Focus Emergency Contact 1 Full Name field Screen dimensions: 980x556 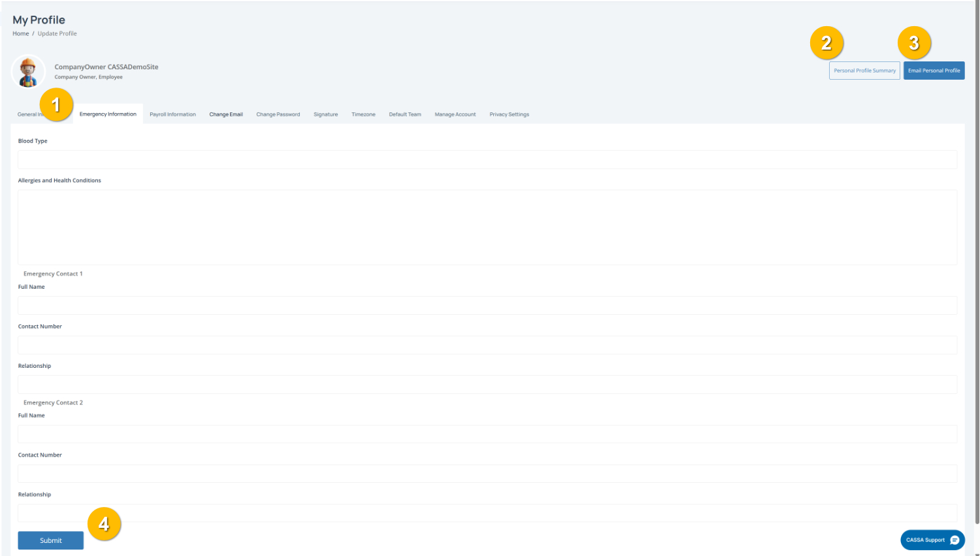click(x=487, y=305)
